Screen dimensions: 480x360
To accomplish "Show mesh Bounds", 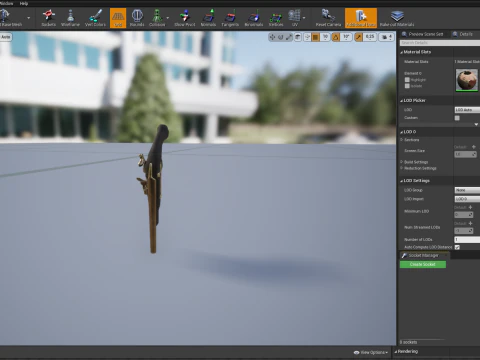I will [137, 18].
